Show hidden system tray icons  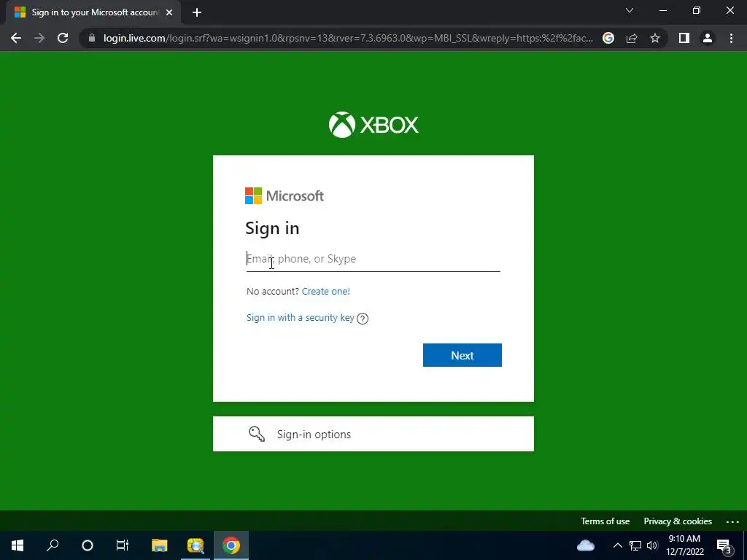[617, 545]
